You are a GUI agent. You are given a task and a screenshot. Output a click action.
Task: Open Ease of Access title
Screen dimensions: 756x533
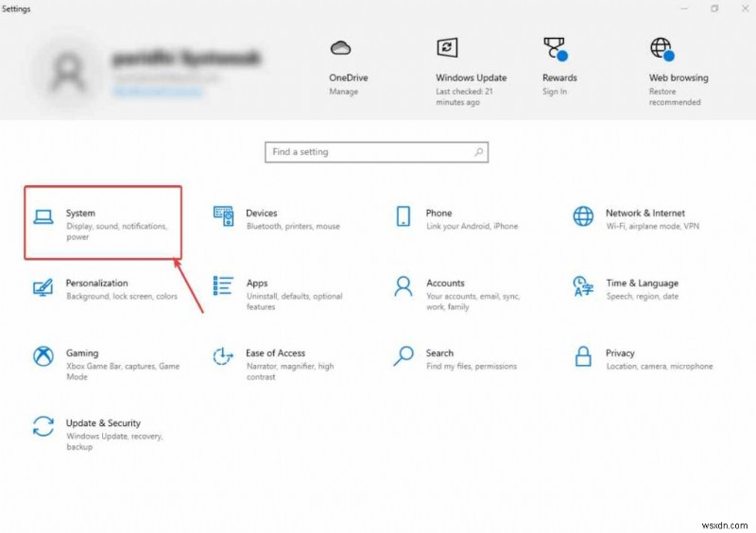point(275,353)
